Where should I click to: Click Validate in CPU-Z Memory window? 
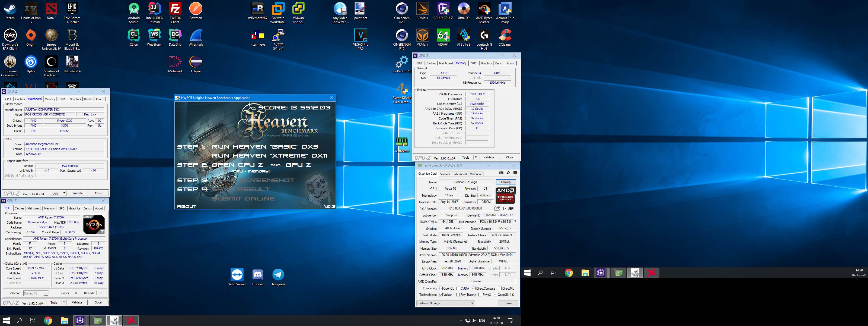click(x=489, y=157)
